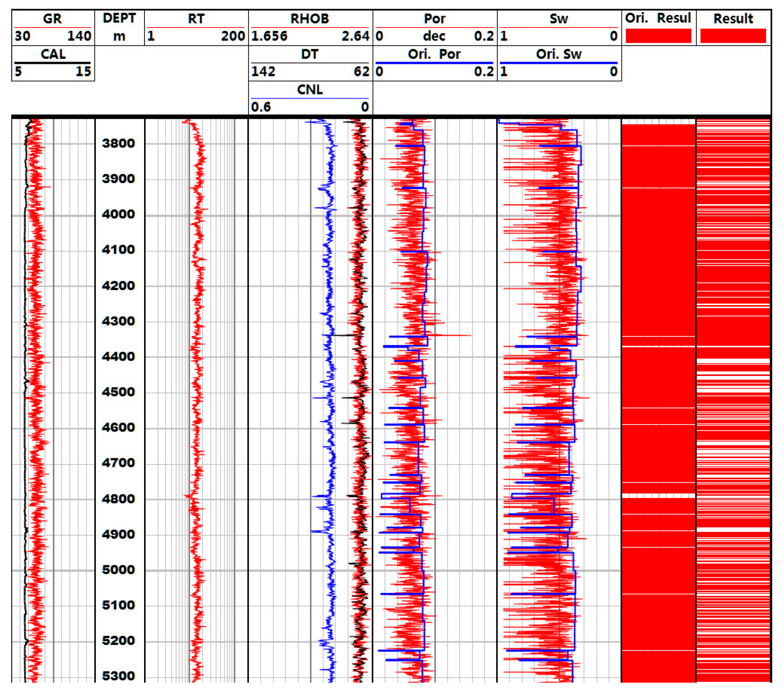Click the 3800 depth marker
Viewport: 784px width, 699px height.
118,143
